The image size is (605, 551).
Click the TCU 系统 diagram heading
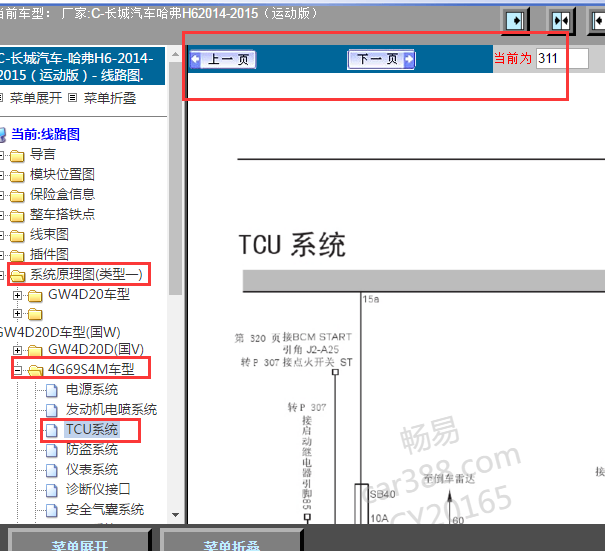pos(292,245)
